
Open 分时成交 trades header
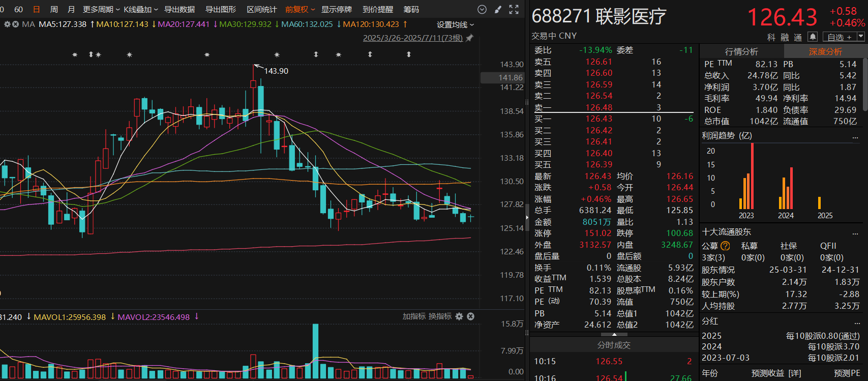click(614, 345)
